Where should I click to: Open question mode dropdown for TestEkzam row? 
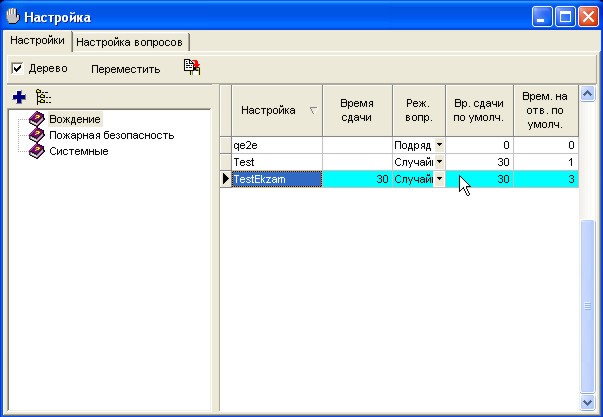pyautogui.click(x=438, y=179)
